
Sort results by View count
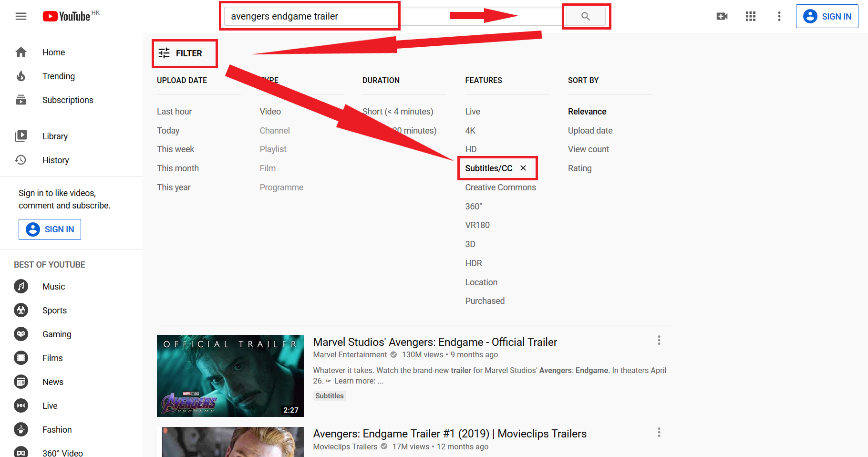[x=589, y=149]
